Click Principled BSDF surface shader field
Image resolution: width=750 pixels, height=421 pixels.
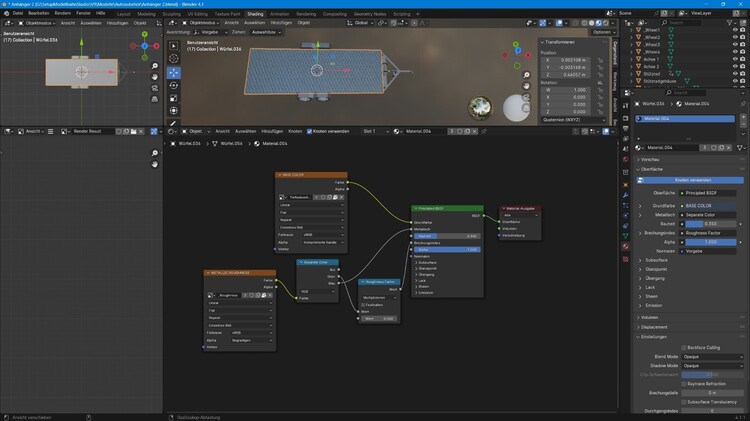click(x=708, y=193)
